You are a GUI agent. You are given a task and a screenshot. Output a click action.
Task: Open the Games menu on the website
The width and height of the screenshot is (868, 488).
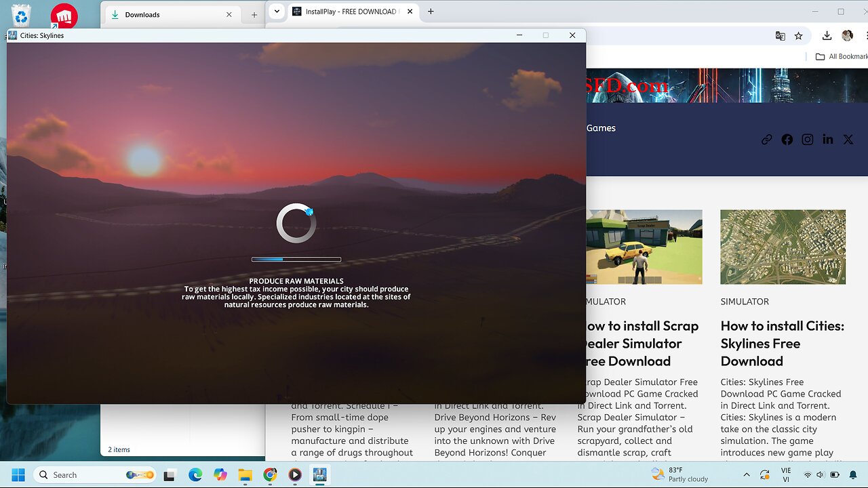click(x=601, y=128)
